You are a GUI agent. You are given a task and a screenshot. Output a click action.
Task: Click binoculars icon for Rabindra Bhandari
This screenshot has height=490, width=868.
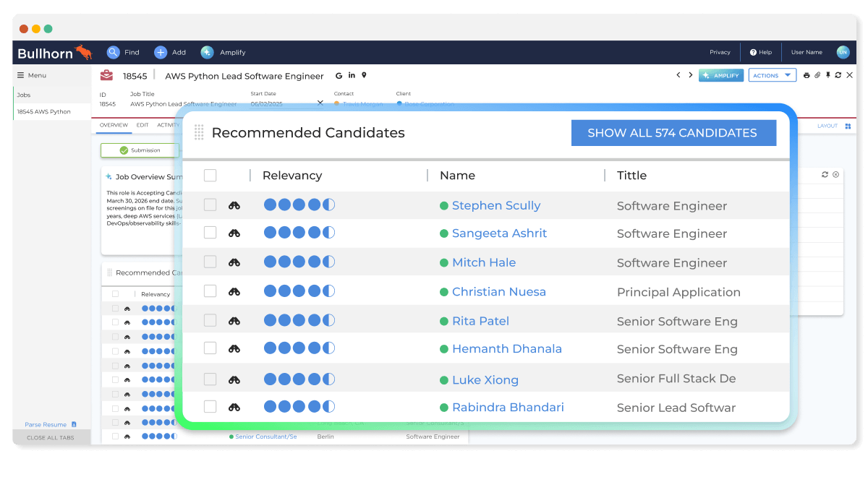(x=234, y=407)
